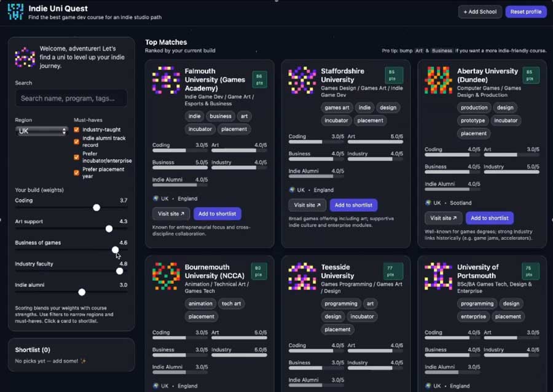Click the Indie Uni Quest logo icon

15,12
